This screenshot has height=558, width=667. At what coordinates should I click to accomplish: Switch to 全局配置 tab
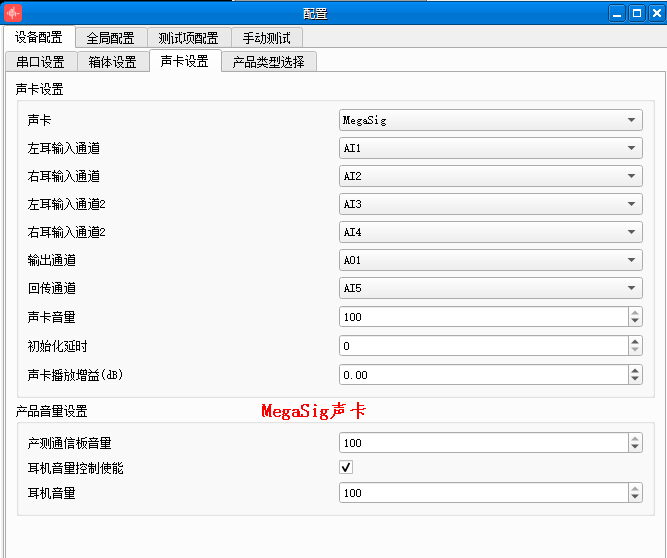[x=111, y=38]
